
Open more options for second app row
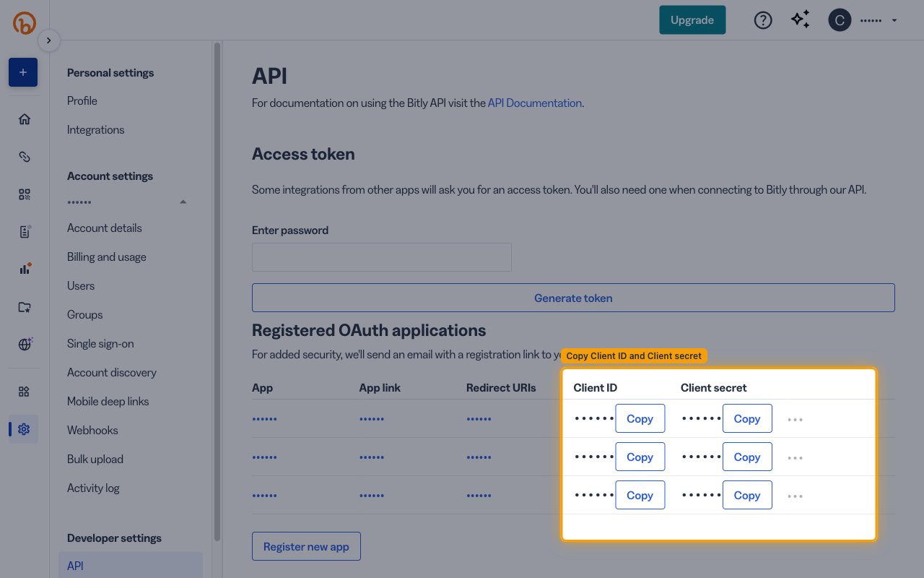point(796,458)
